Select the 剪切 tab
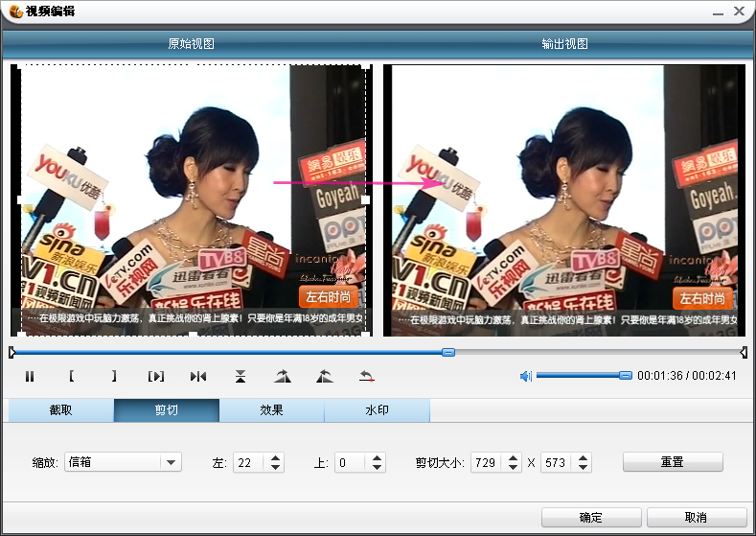The height and width of the screenshot is (536, 756). click(167, 410)
